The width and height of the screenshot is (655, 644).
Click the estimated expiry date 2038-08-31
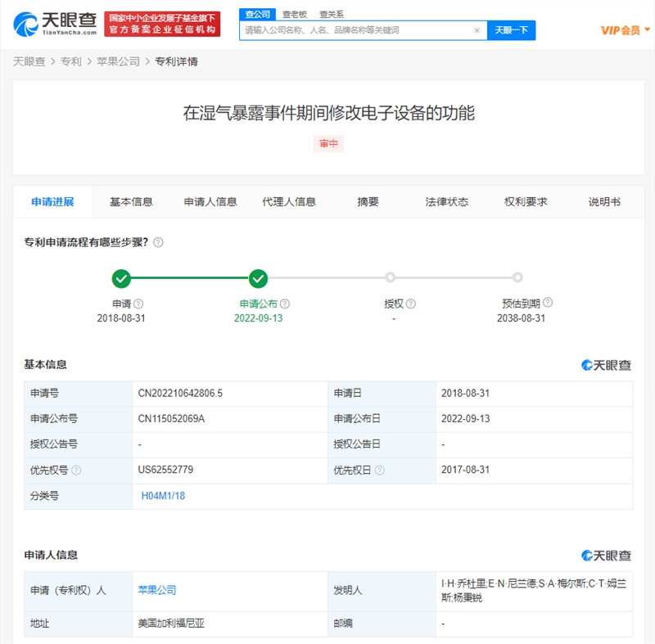coord(521,318)
